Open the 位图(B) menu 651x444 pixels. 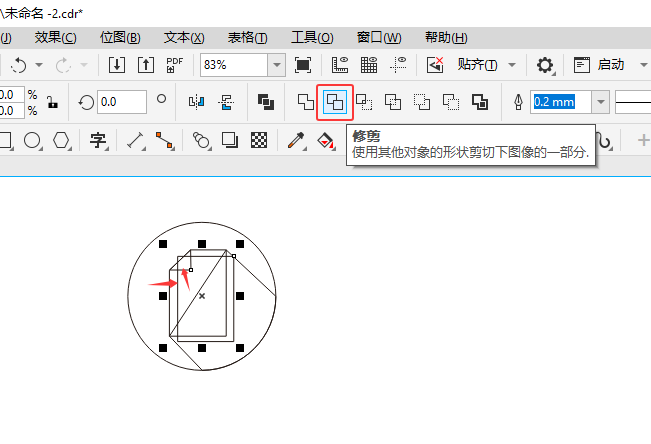tap(120, 38)
